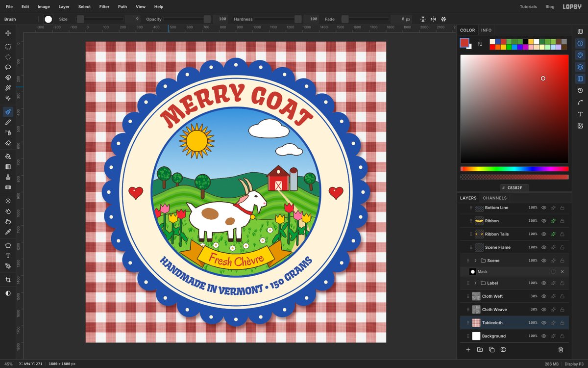Open the Image menu
Image resolution: width=588 pixels, height=368 pixels.
point(44,7)
